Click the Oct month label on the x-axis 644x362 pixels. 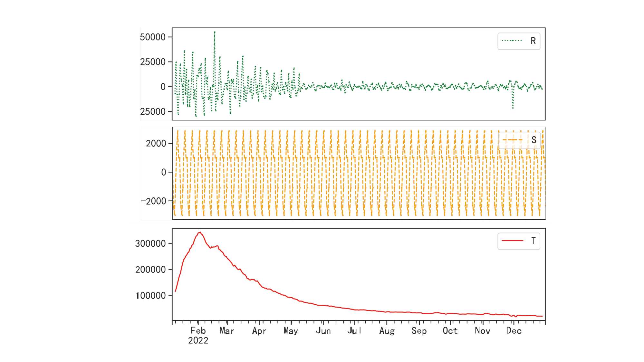[x=450, y=331]
